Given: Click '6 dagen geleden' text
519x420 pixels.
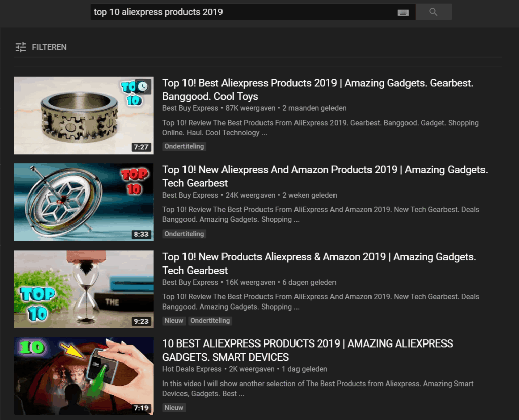Looking at the screenshot, I should 309,282.
